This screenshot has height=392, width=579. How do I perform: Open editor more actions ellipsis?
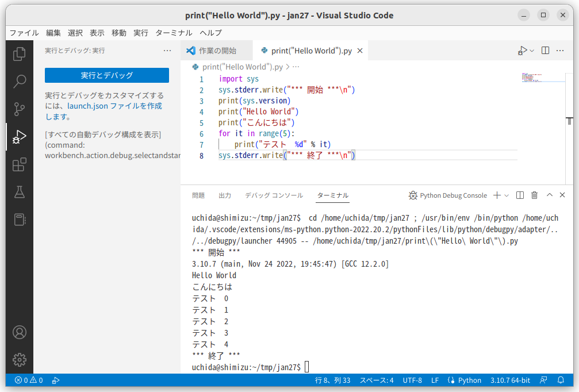560,51
